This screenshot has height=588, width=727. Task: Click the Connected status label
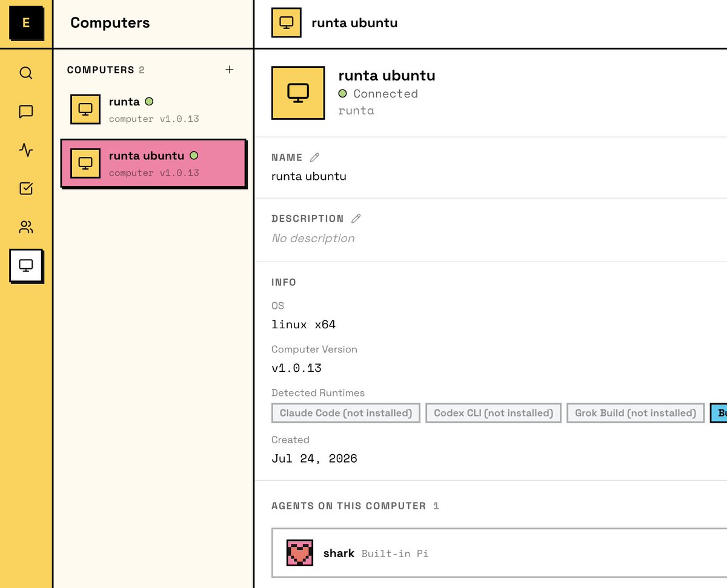click(386, 94)
